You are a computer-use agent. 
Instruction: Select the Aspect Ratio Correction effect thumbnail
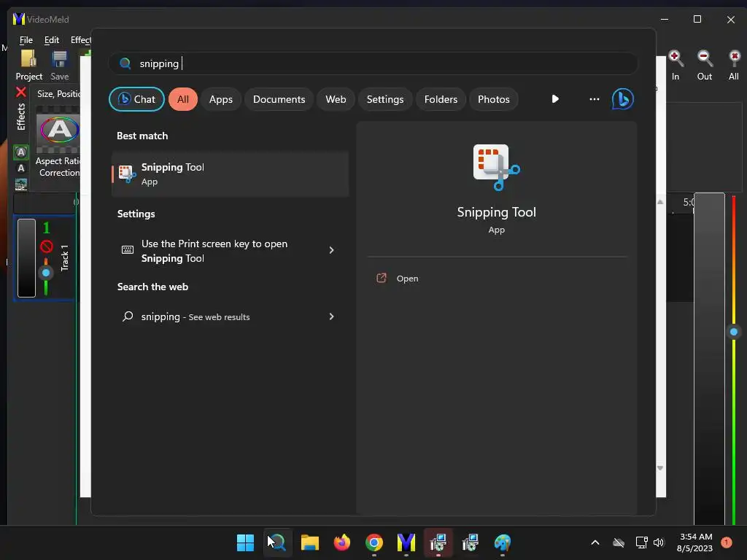[x=58, y=130]
